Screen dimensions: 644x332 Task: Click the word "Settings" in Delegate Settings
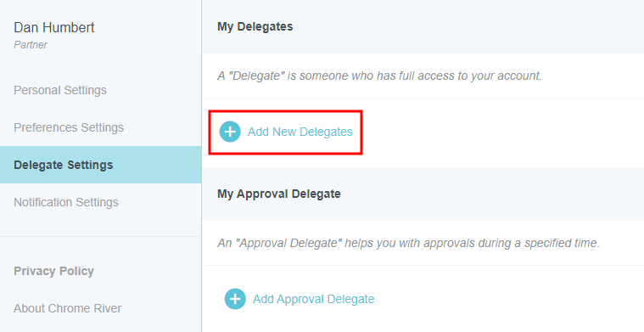click(90, 166)
